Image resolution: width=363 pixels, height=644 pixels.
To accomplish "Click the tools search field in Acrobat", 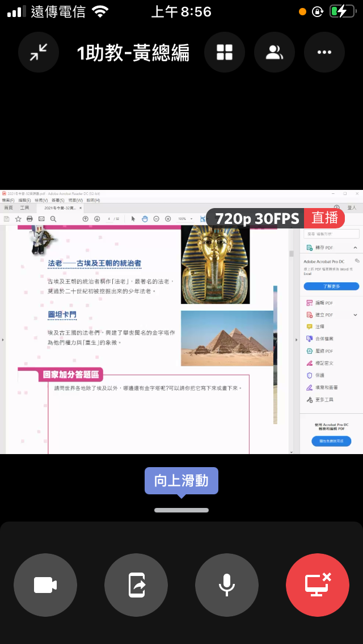I will 332,234.
